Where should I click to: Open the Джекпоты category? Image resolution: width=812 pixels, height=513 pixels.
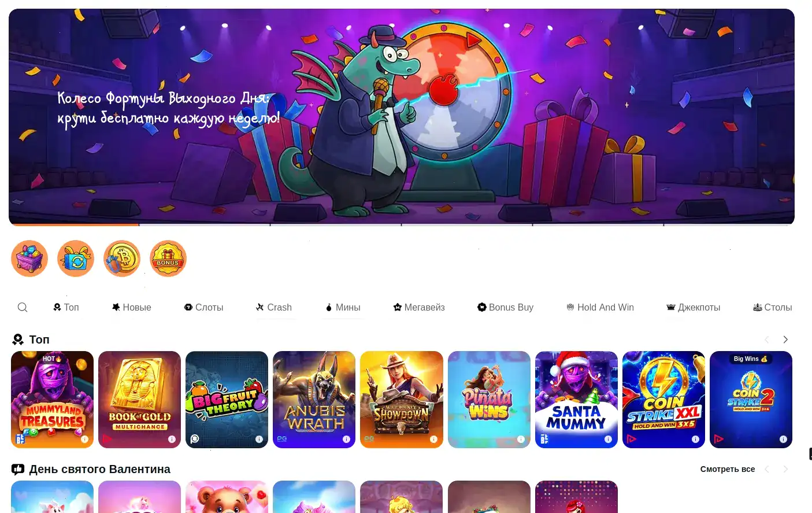(693, 307)
